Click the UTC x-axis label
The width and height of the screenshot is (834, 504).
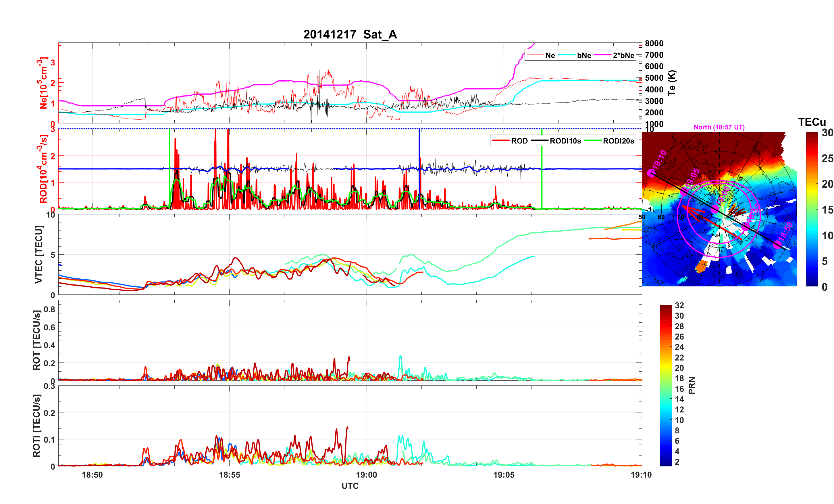pyautogui.click(x=350, y=486)
